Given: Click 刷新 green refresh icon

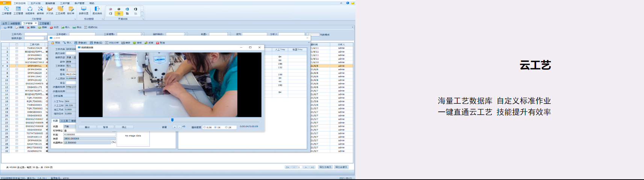Looking at the screenshot, I should tap(40, 27).
